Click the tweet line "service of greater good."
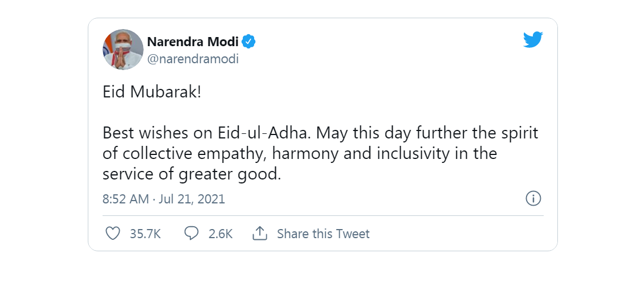This screenshot has height=294, width=644. coord(192,174)
